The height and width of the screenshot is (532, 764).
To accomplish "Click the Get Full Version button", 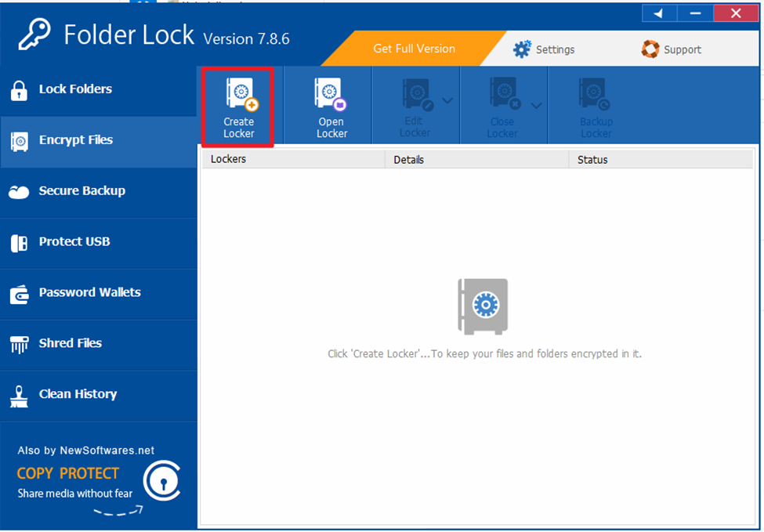I will point(415,49).
